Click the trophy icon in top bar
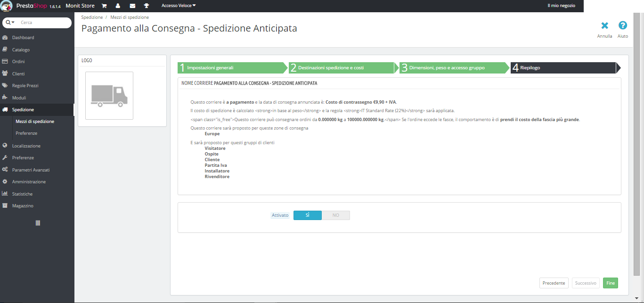The height and width of the screenshot is (303, 644). (x=147, y=6)
